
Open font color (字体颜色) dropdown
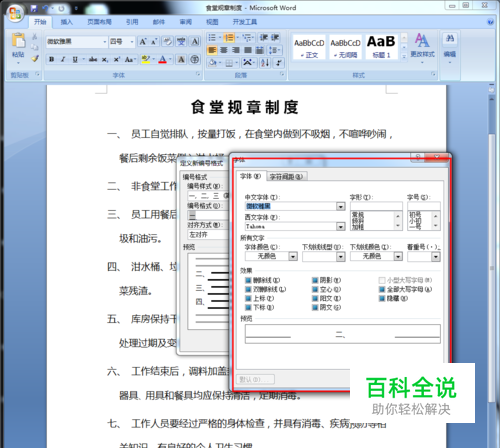(x=293, y=256)
